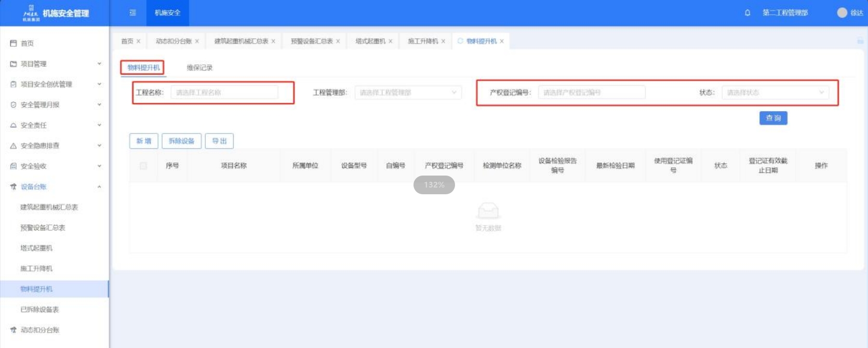Tick the select-all checkbox in table header
The width and height of the screenshot is (868, 348).
click(x=143, y=166)
